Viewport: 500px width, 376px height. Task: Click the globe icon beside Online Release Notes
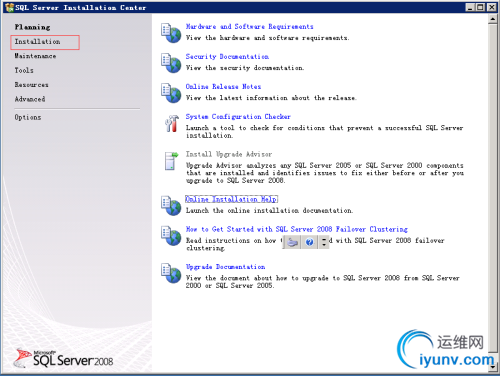coord(171,93)
